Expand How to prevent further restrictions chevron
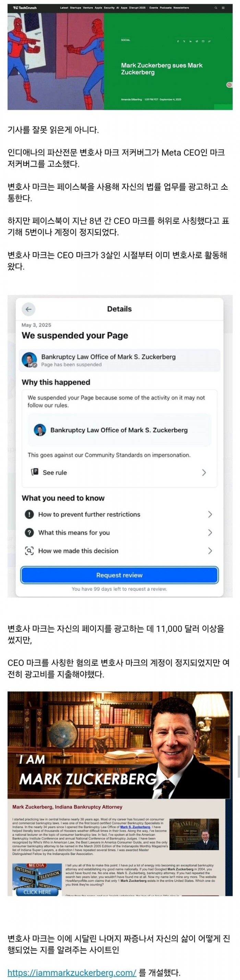Viewport: 240px width, 980px height. pos(209,514)
